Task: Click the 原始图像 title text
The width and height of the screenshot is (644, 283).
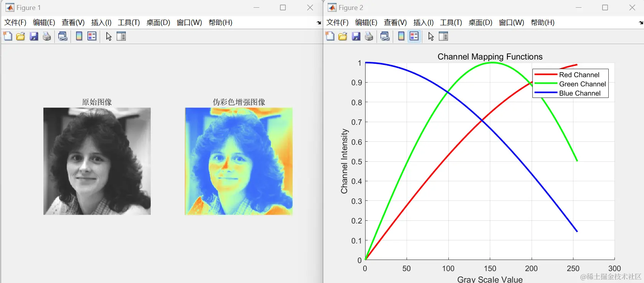Action: click(97, 102)
